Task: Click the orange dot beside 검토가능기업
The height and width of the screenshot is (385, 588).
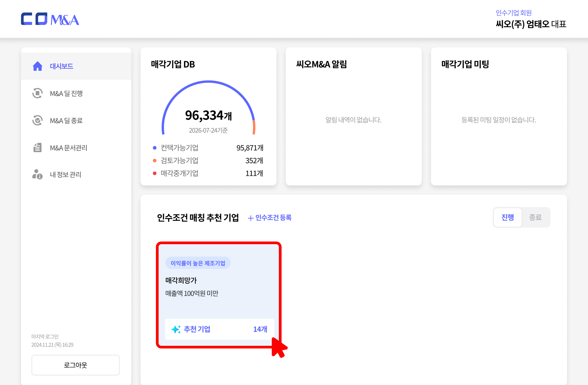Action: coord(154,160)
